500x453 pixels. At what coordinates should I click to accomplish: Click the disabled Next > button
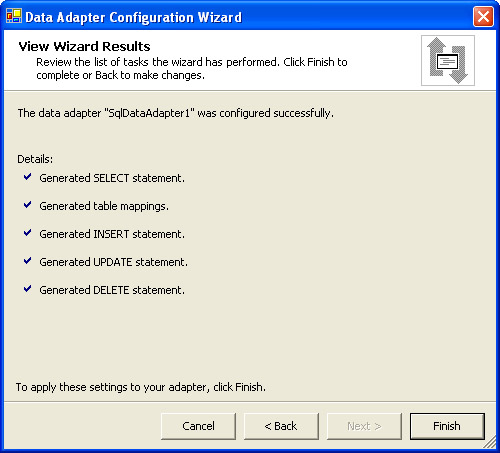[364, 426]
